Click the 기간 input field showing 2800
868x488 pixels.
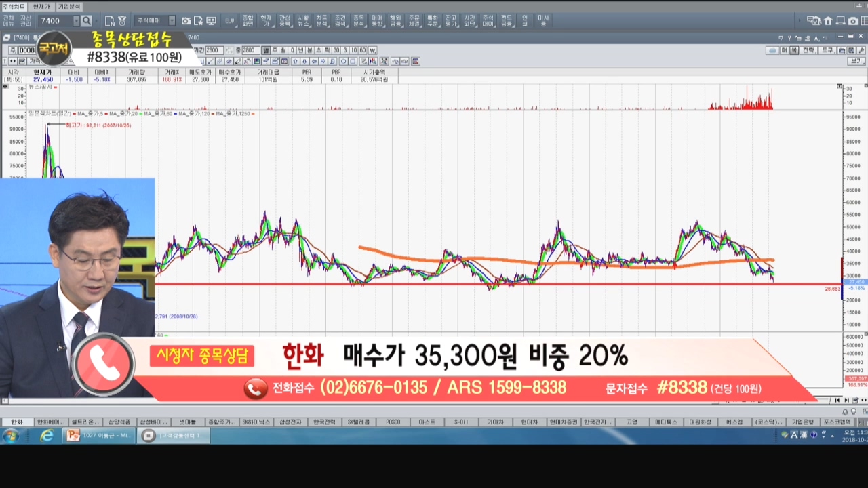pyautogui.click(x=214, y=50)
